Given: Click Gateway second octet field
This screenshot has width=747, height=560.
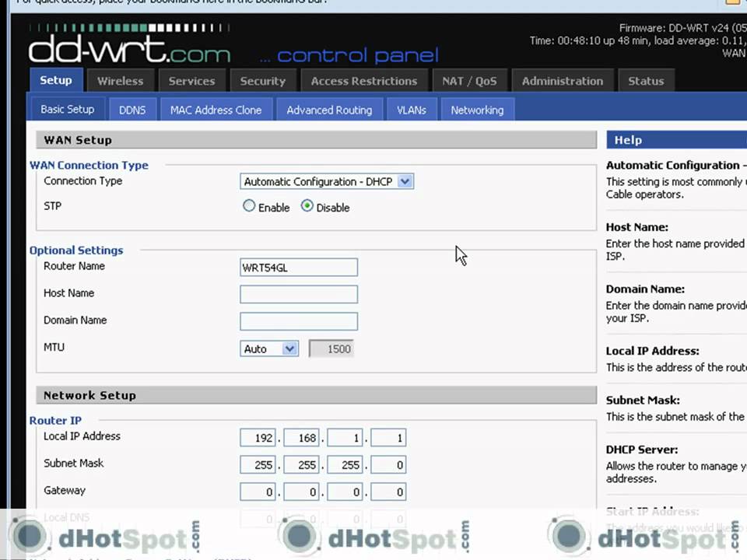Looking at the screenshot, I should [x=301, y=492].
